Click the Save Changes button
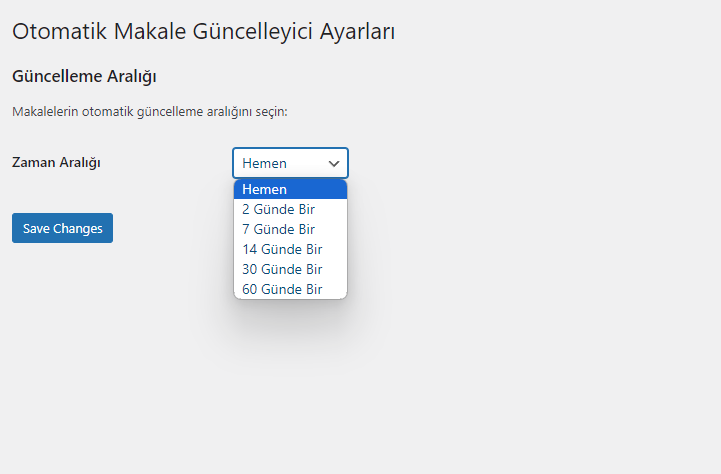The height and width of the screenshot is (474, 721). (63, 228)
